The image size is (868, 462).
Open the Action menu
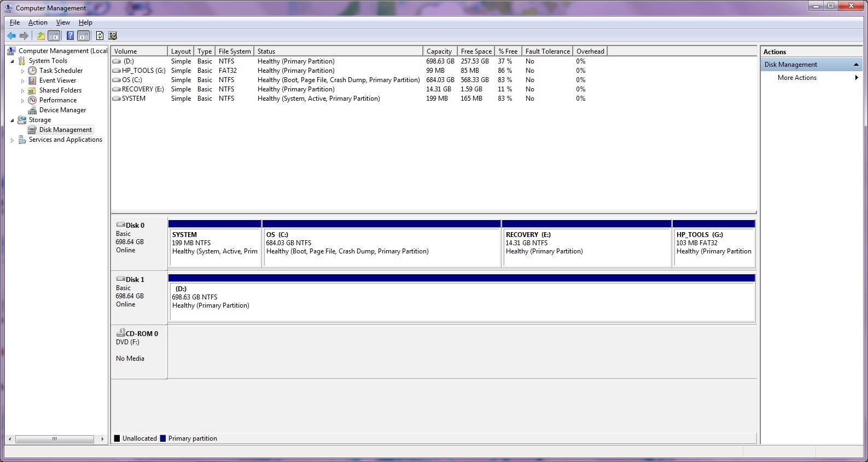(x=38, y=22)
